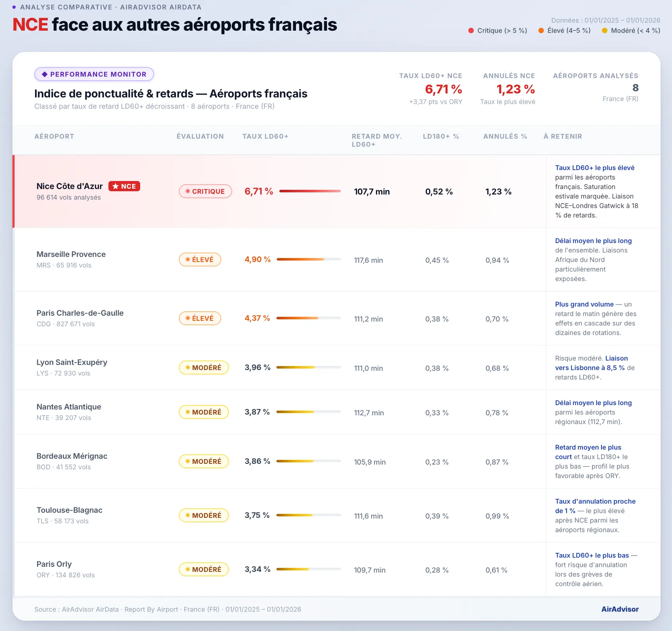This screenshot has height=631, width=672.
Task: Click the Nantes Atlantique airport name
Action: click(69, 407)
